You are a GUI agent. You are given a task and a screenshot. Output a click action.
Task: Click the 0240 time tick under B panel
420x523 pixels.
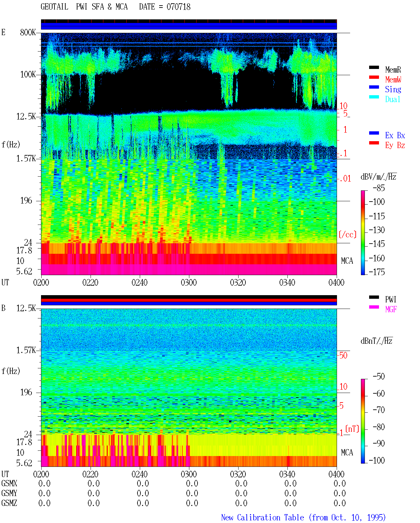pyautogui.click(x=139, y=474)
